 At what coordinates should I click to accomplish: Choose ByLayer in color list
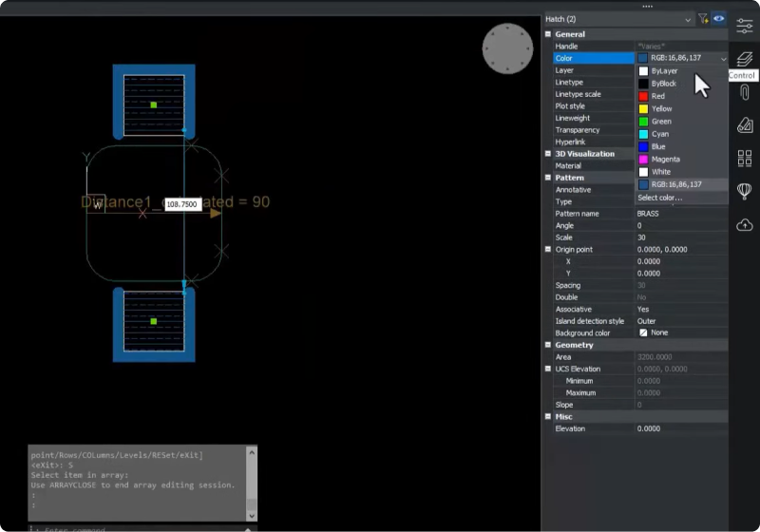681,70
